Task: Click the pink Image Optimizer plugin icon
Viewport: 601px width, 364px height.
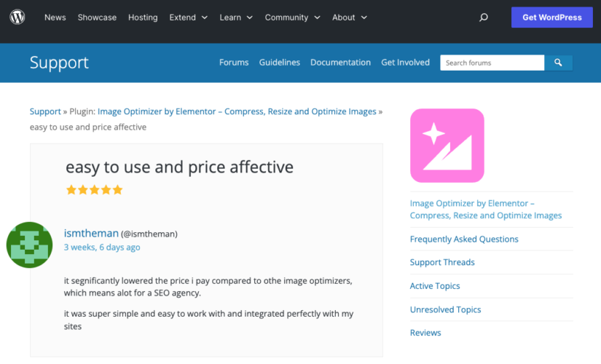Action: (447, 145)
